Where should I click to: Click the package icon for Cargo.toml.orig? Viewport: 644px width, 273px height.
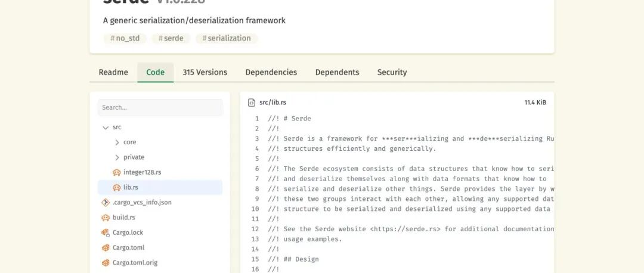tap(106, 263)
